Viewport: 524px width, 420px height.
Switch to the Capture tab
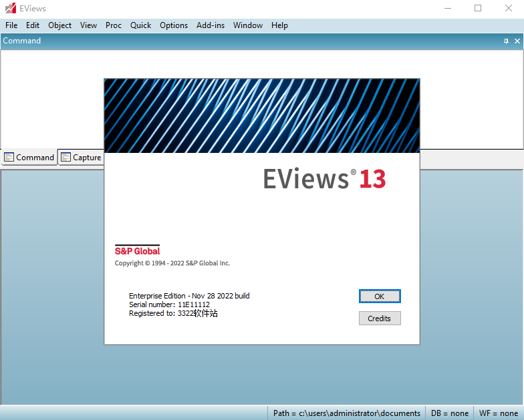point(82,158)
